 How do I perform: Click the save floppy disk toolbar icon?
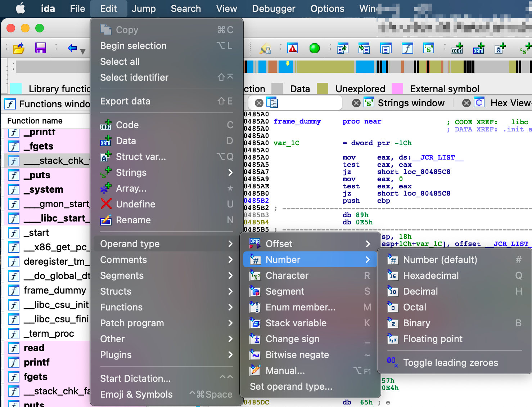click(40, 48)
